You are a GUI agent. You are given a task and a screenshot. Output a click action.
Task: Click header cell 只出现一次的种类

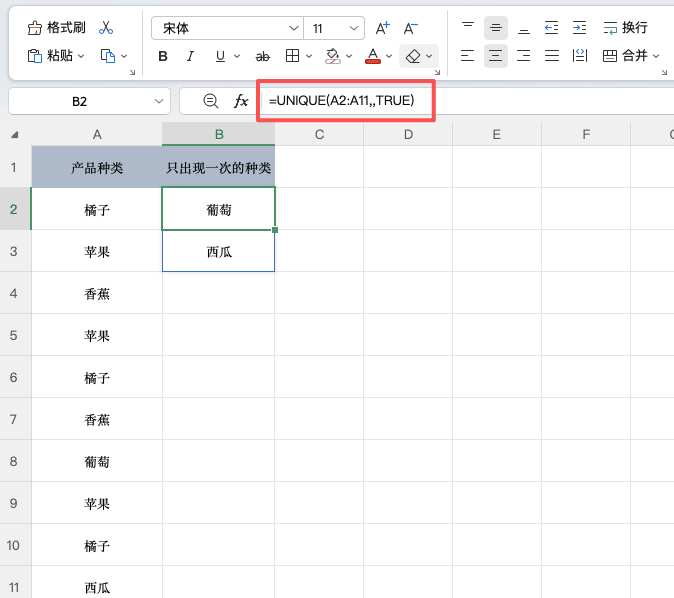point(219,167)
